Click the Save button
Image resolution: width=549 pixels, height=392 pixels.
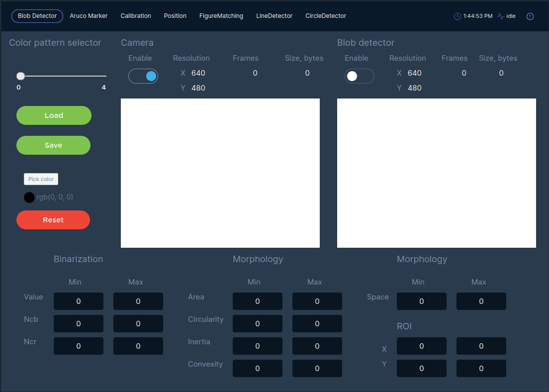click(54, 145)
